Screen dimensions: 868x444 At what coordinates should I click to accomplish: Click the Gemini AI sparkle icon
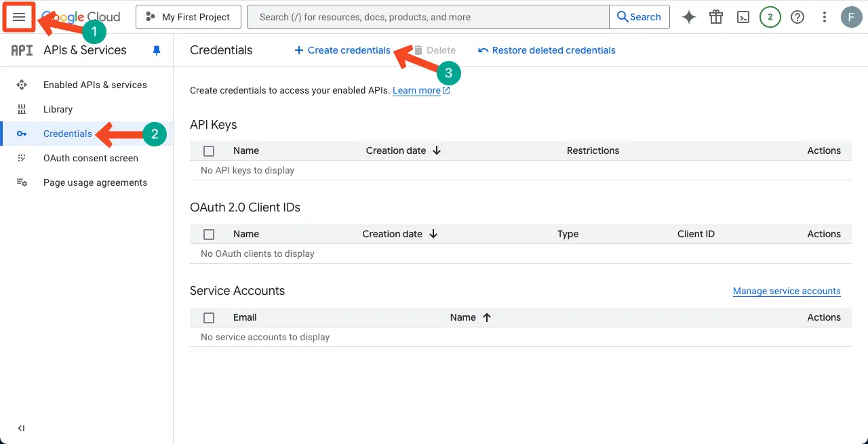point(689,17)
